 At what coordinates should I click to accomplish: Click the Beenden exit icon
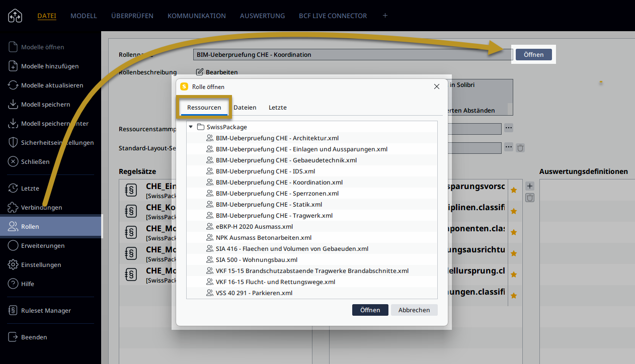pos(13,337)
